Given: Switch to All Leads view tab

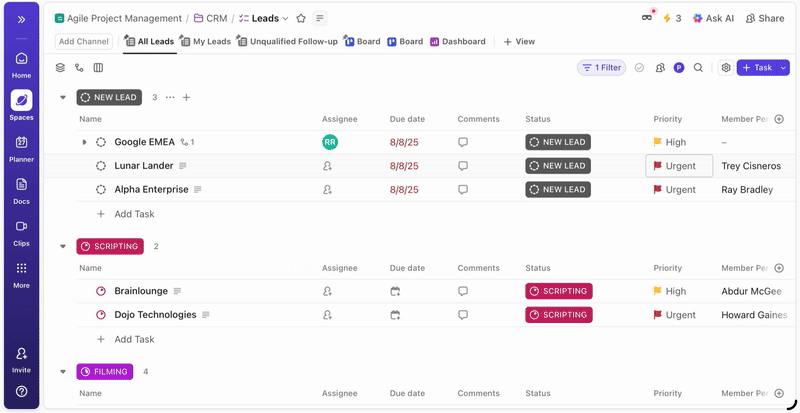Looking at the screenshot, I should click(149, 41).
